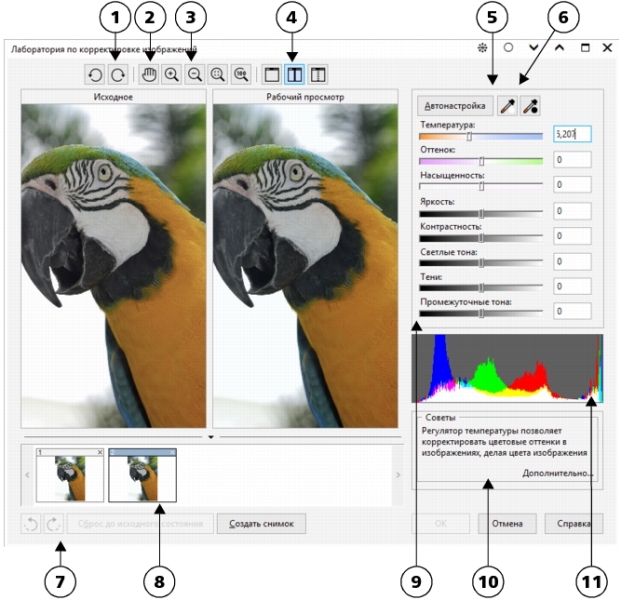Image resolution: width=621 pixels, height=600 pixels.
Task: Enable before-and-after full preview mode
Action: (x=295, y=75)
